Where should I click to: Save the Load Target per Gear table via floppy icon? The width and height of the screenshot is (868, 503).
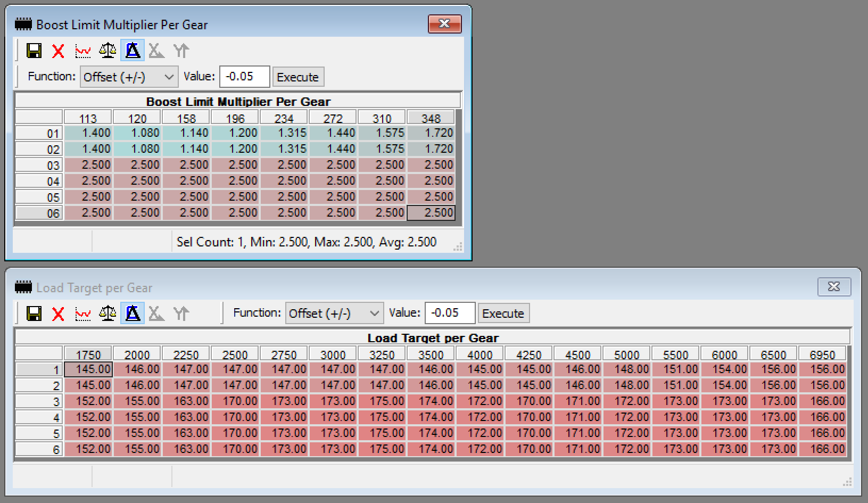[x=34, y=314]
